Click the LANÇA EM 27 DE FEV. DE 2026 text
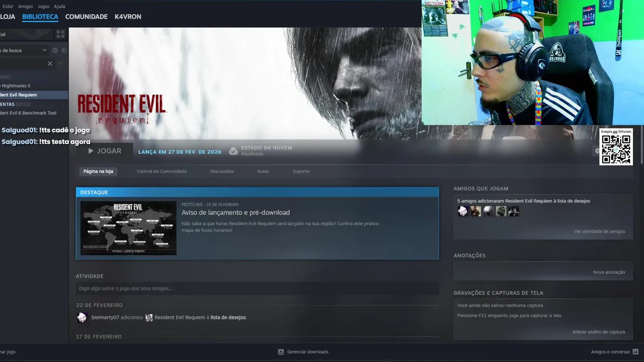Screen dimensions: 644x362 tap(180, 152)
